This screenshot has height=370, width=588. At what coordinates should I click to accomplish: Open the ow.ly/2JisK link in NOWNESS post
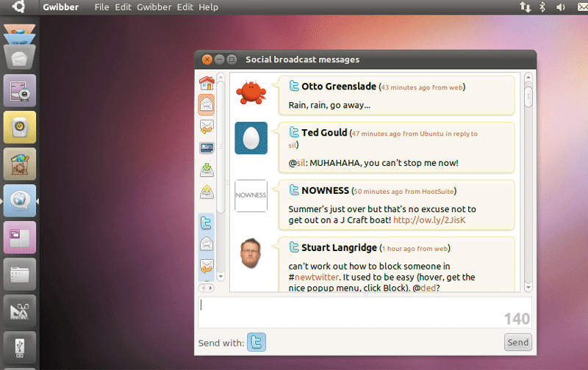pos(429,220)
